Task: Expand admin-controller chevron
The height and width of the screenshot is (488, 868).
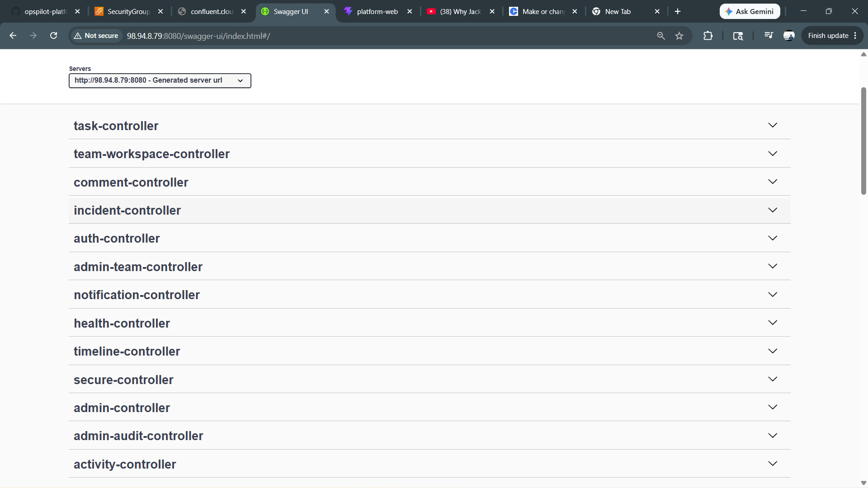Action: [x=773, y=407]
